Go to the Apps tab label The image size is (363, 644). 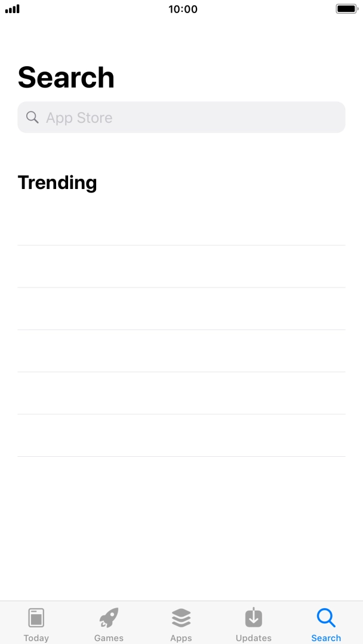[x=181, y=638]
